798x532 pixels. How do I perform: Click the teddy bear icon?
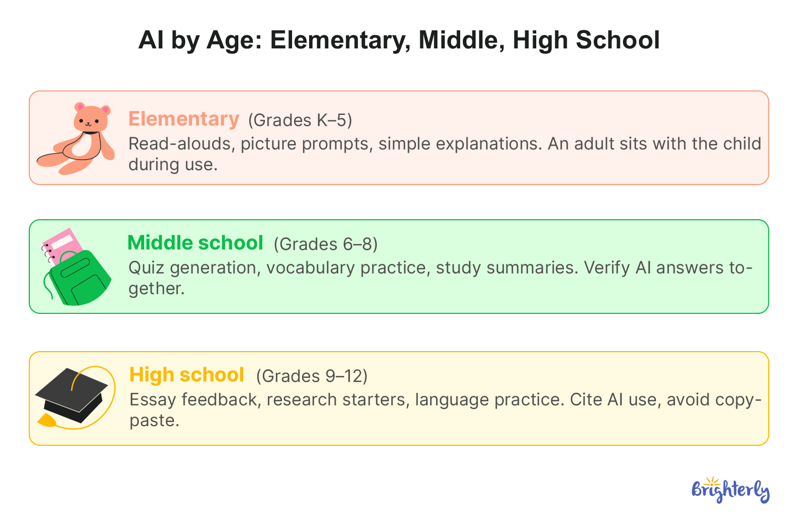(x=76, y=138)
